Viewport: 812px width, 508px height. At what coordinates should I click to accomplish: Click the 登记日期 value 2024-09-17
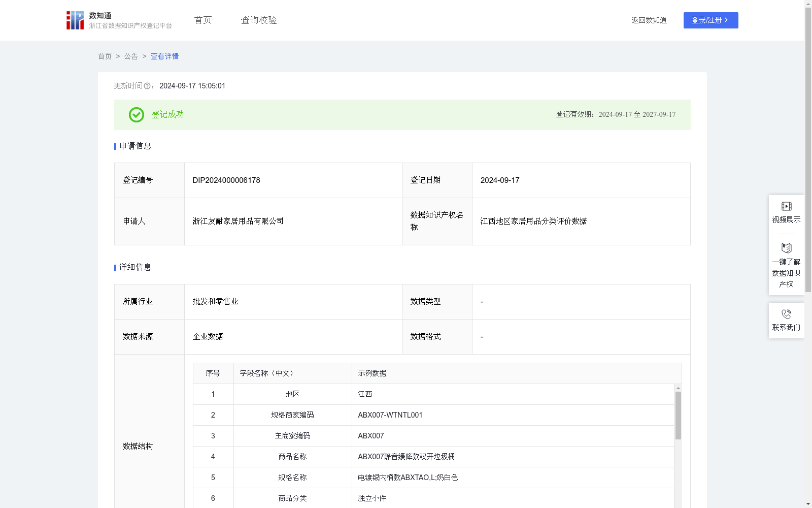(500, 180)
